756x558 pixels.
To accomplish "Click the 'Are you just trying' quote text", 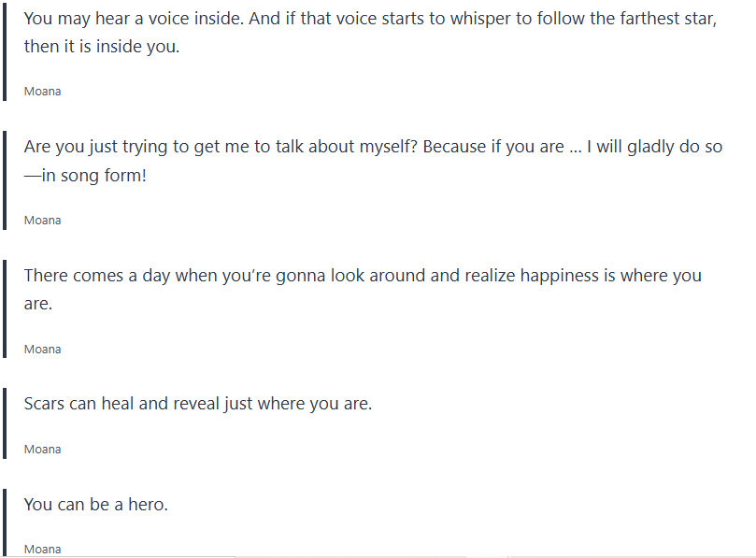I will click(280, 147).
